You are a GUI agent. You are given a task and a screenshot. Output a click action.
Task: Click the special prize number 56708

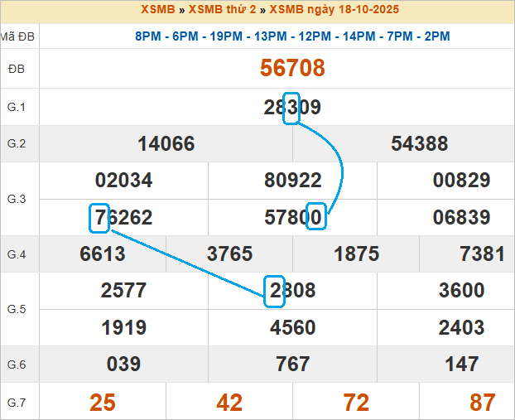(292, 69)
